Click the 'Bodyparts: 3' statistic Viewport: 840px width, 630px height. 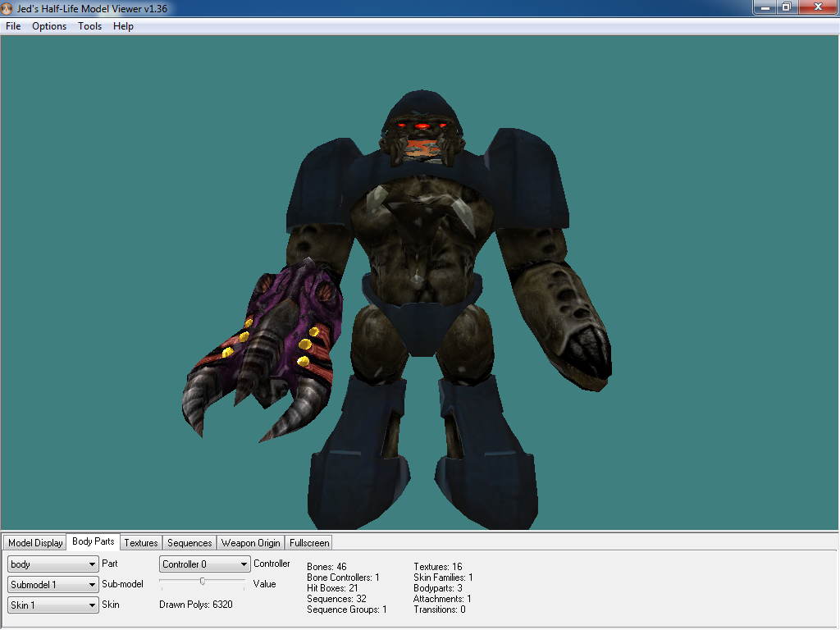tap(438, 587)
